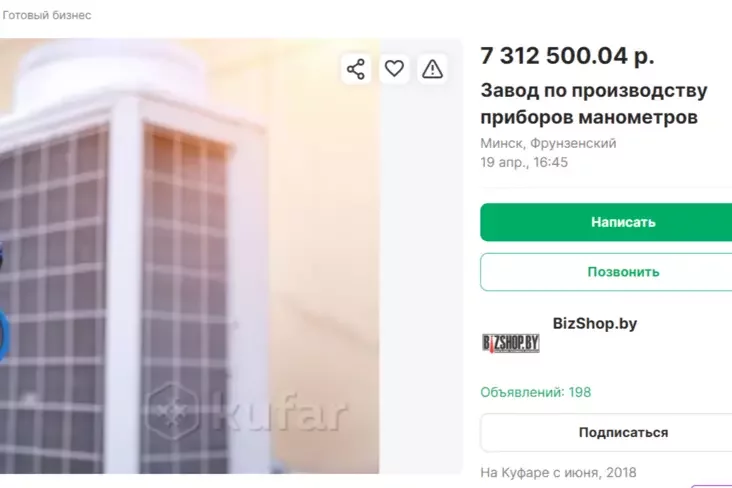Go to Готовый бизнес breadcrumb category

(47, 15)
